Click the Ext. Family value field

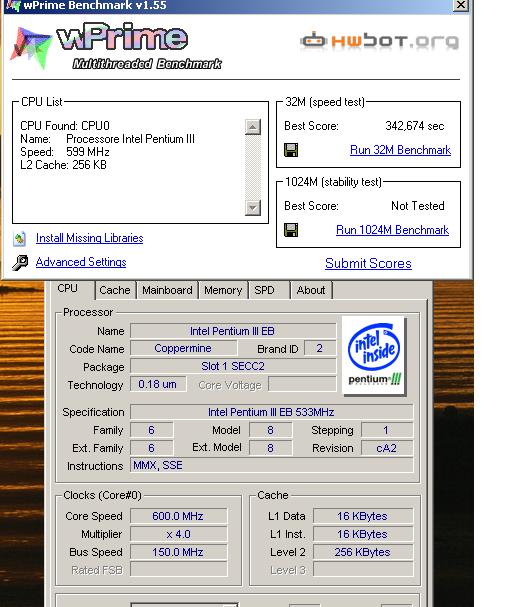[151, 448]
